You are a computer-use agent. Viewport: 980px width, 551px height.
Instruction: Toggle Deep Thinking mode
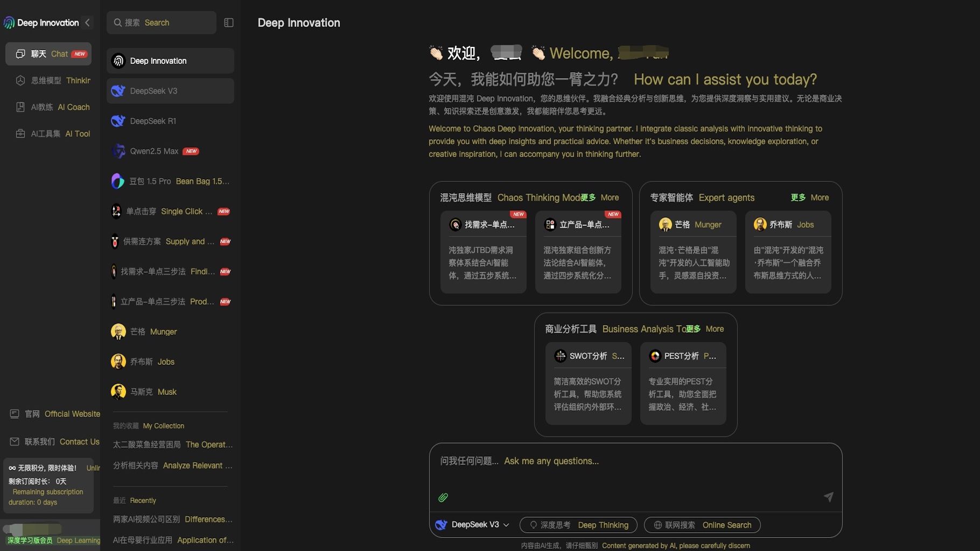pyautogui.click(x=578, y=525)
